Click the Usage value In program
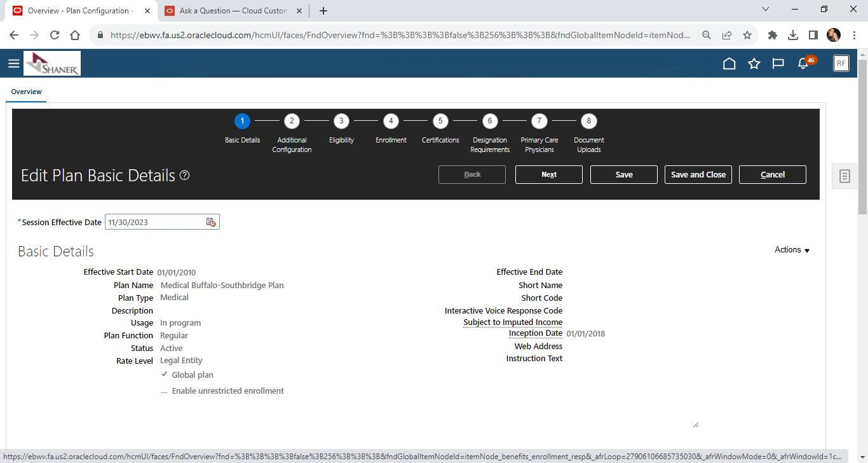This screenshot has height=463, width=868. point(180,323)
